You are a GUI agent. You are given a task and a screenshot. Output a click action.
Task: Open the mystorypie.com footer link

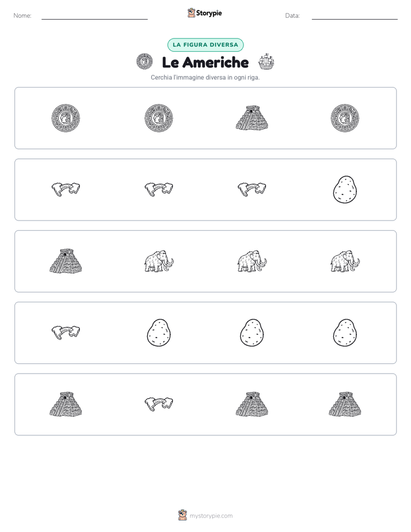pos(211,516)
